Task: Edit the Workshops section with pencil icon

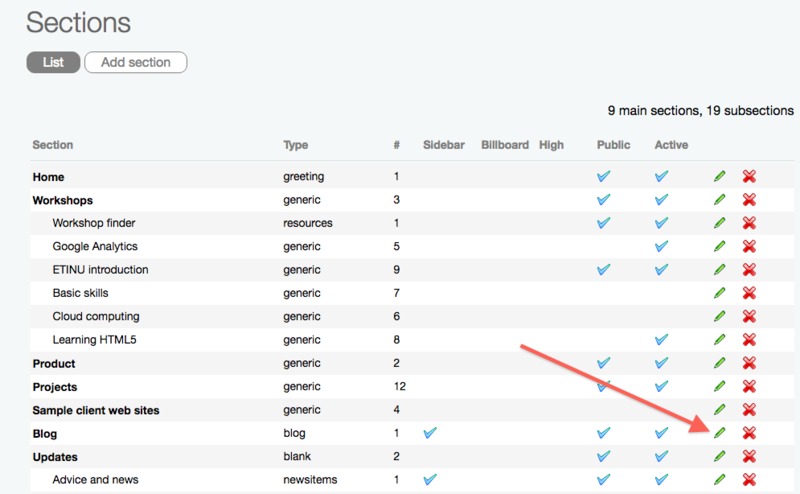Action: click(x=719, y=199)
